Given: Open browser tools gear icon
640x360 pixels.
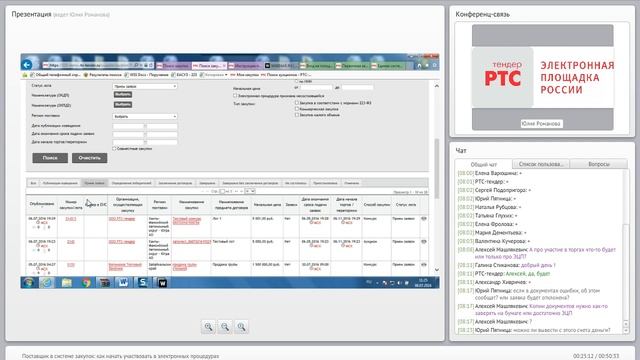Looking at the screenshot, I should tap(434, 65).
